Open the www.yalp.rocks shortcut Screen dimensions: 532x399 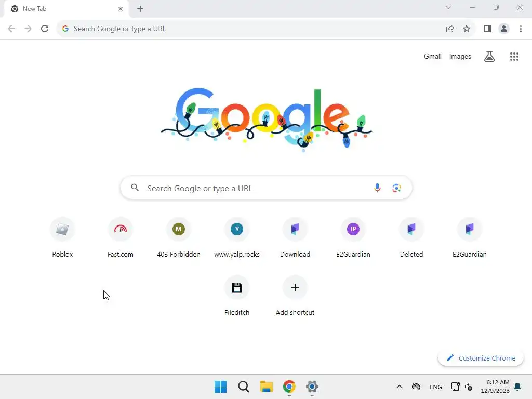pyautogui.click(x=237, y=237)
